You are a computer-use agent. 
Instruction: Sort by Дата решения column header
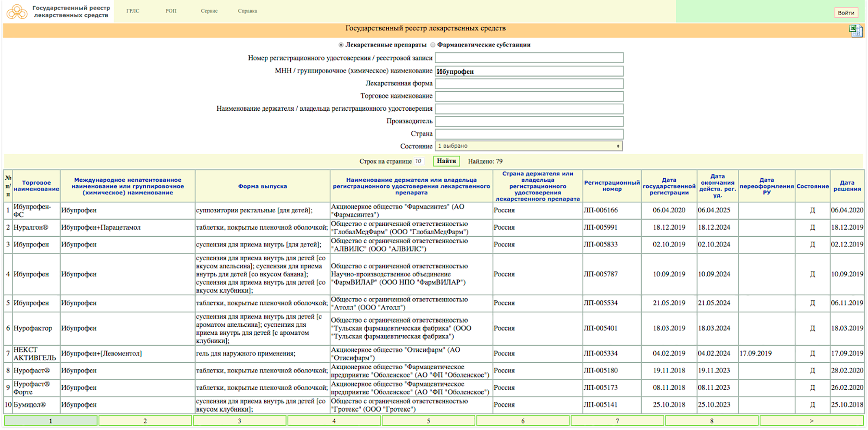[847, 186]
